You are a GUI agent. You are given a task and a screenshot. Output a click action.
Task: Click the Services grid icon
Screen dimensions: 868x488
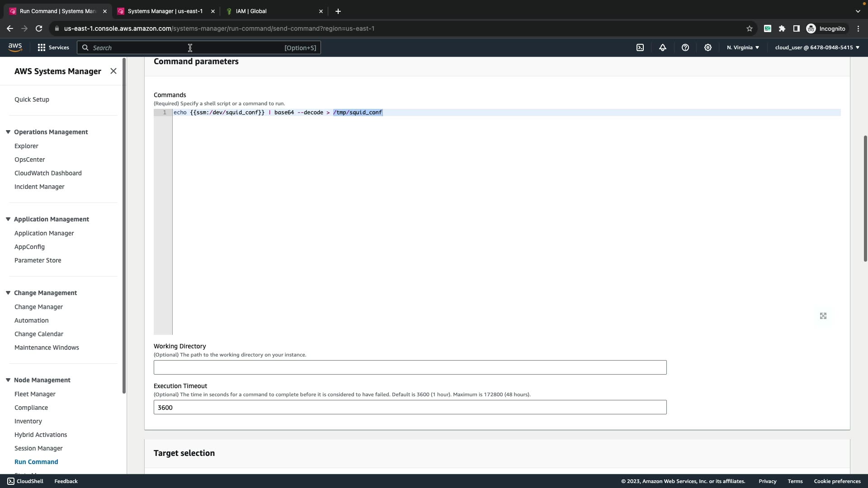[x=42, y=47]
